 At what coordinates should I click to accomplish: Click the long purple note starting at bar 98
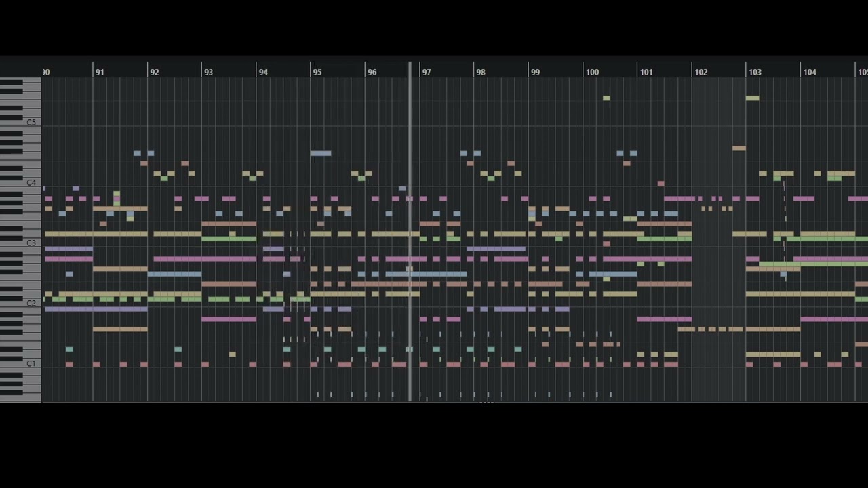click(496, 249)
